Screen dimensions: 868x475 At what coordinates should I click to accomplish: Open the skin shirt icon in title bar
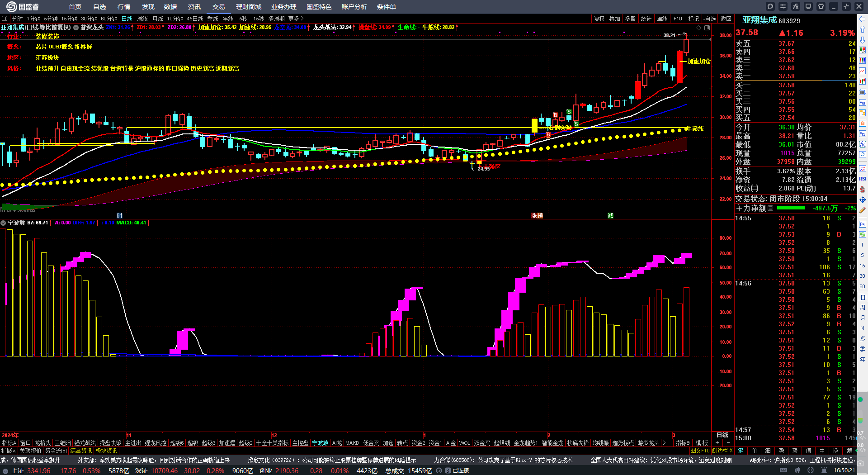coord(821,6)
